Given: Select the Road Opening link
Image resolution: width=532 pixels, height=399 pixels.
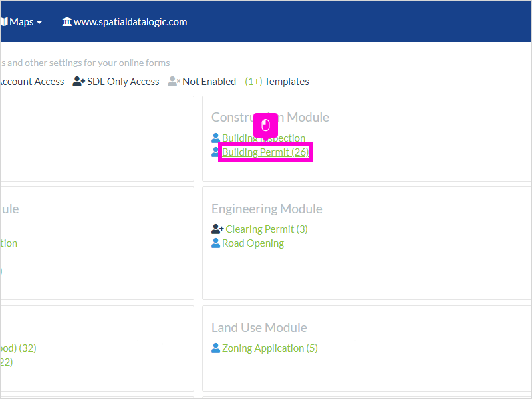Looking at the screenshot, I should click(253, 243).
